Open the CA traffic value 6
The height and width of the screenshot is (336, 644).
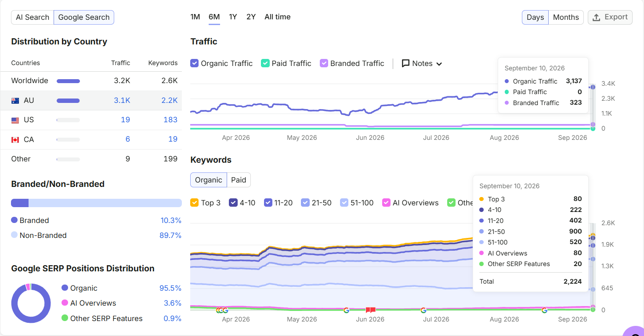click(x=128, y=139)
